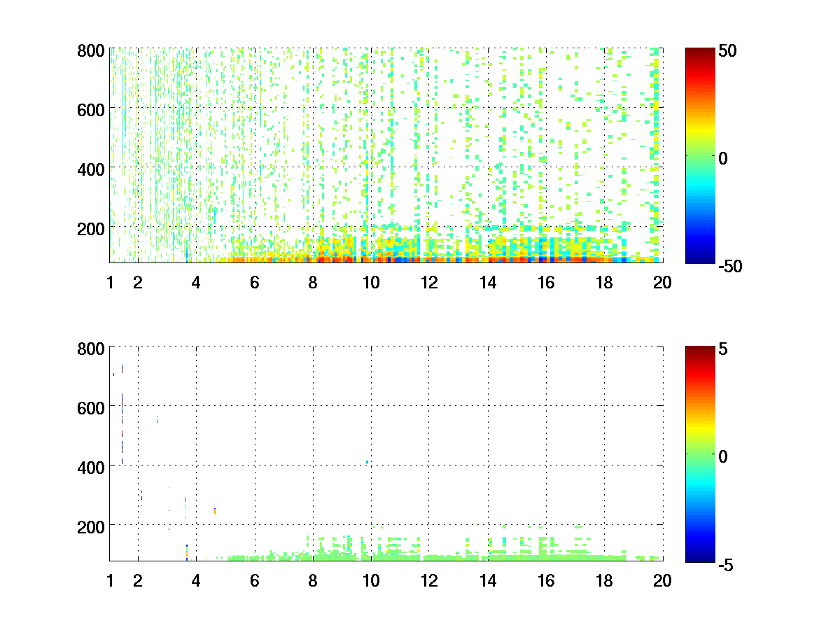Viewport: 840px width, 630px height.
Task: Click x-axis tick "1" under lower plot
Action: point(110,580)
